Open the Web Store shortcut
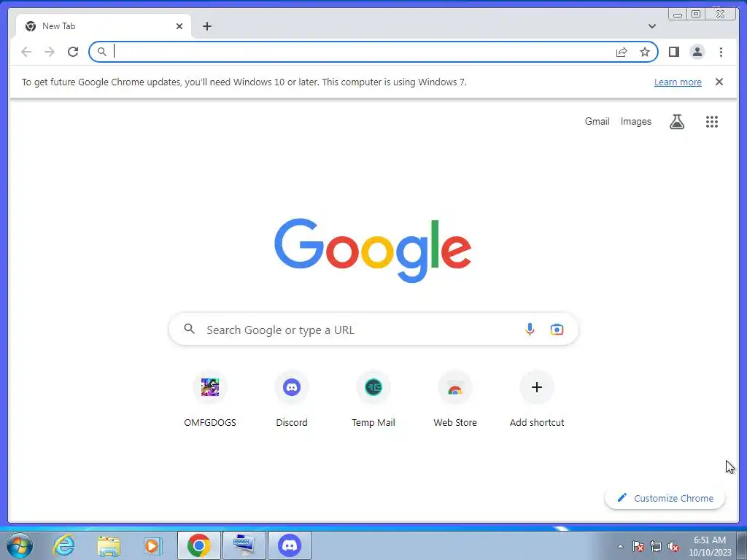747x560 pixels. click(x=455, y=400)
